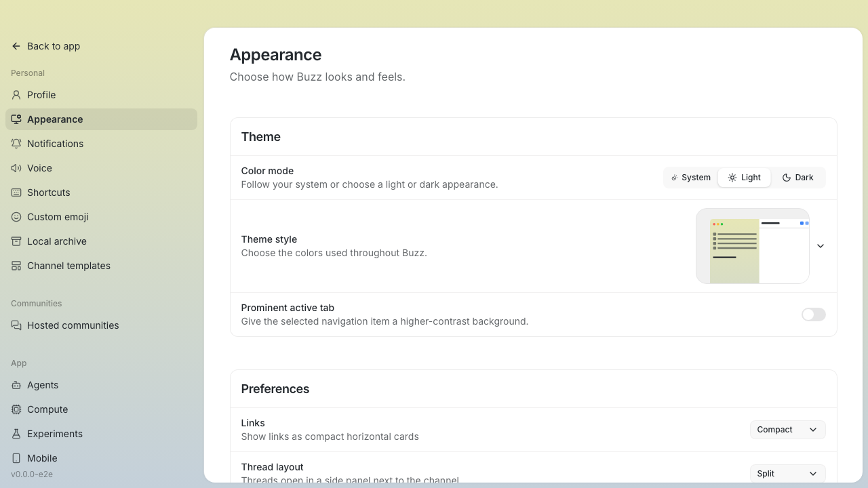This screenshot has height=488, width=868.
Task: Click the Compute chip icon
Action: coord(16,409)
